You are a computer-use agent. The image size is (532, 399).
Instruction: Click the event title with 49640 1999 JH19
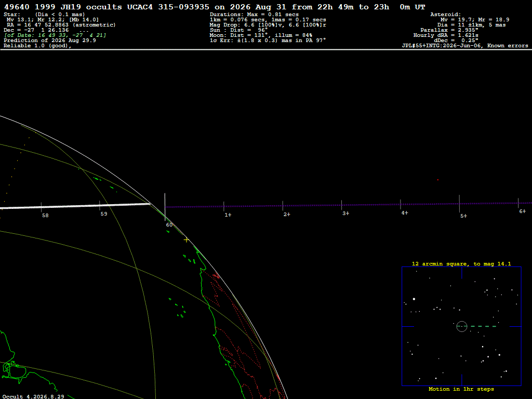coord(215,7)
